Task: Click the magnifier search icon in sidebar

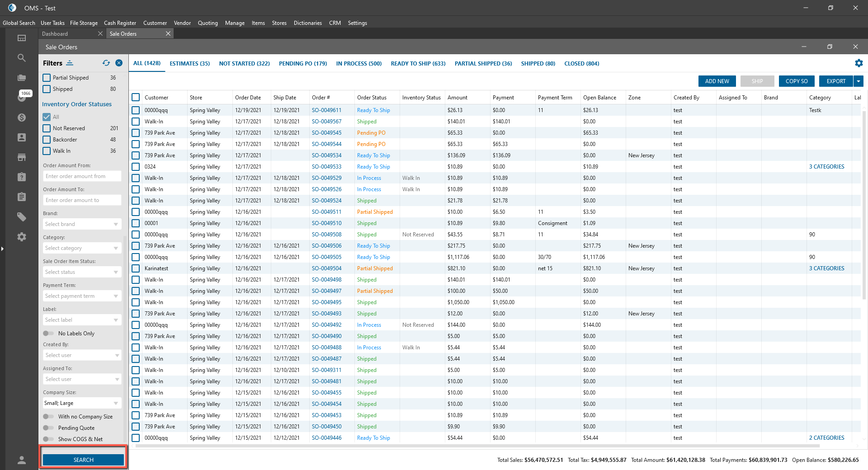Action: coord(21,58)
